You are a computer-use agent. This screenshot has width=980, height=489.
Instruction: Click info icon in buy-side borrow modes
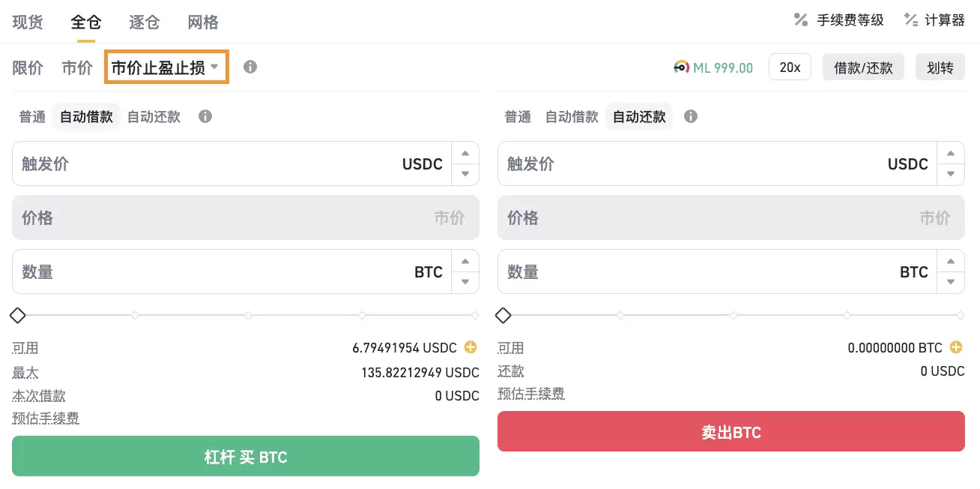tap(205, 116)
